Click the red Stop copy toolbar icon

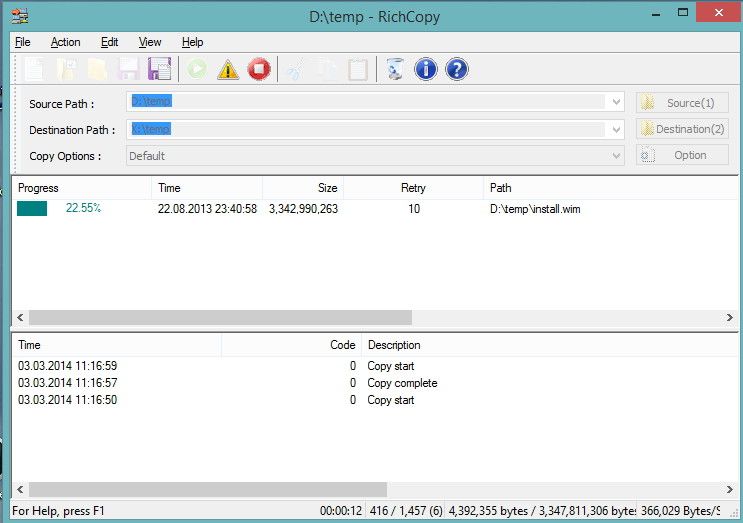(x=259, y=69)
